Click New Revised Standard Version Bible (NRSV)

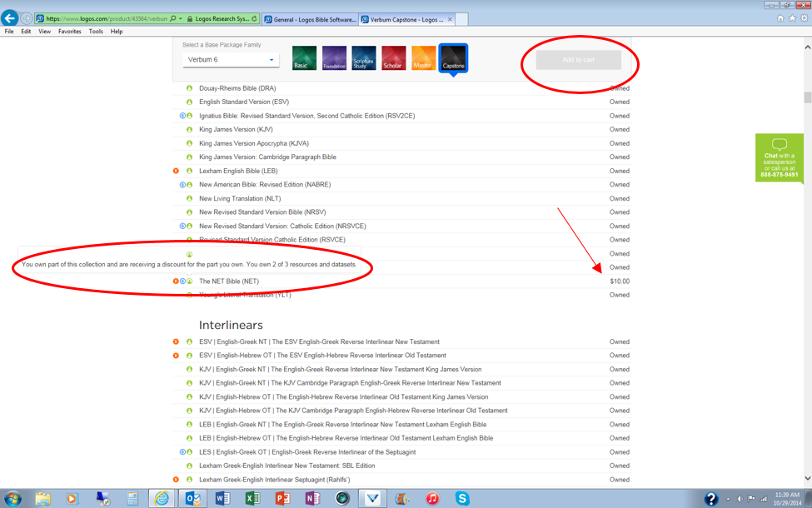pos(262,212)
